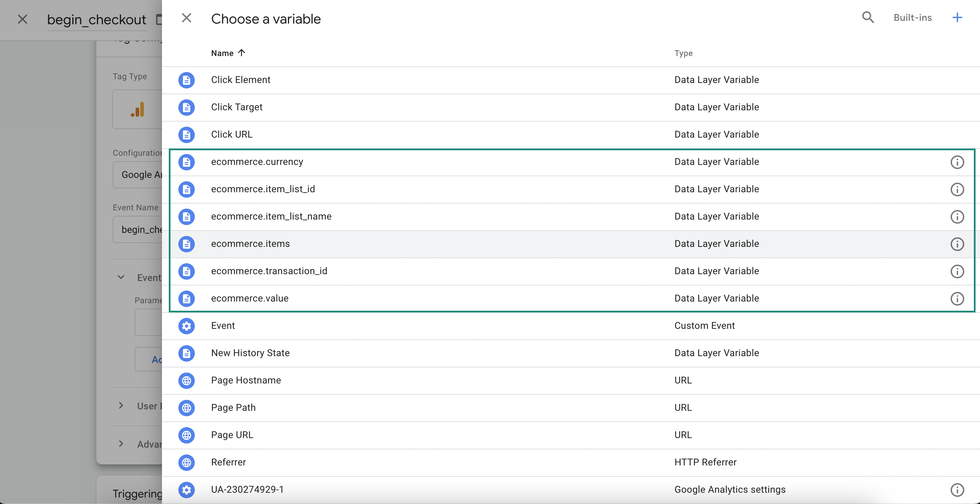The height and width of the screenshot is (504, 980).
Task: Click the HTTP Referrer type cell
Action: coord(705,462)
